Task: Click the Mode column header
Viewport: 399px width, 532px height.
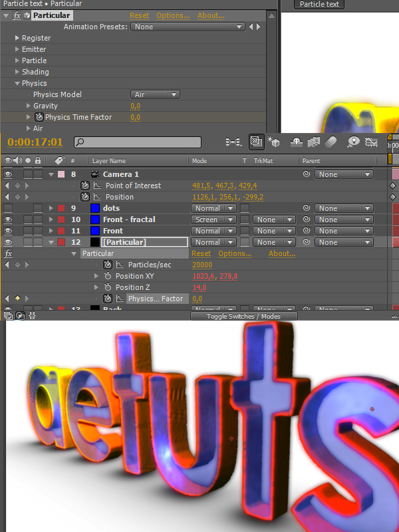Action: (x=199, y=161)
